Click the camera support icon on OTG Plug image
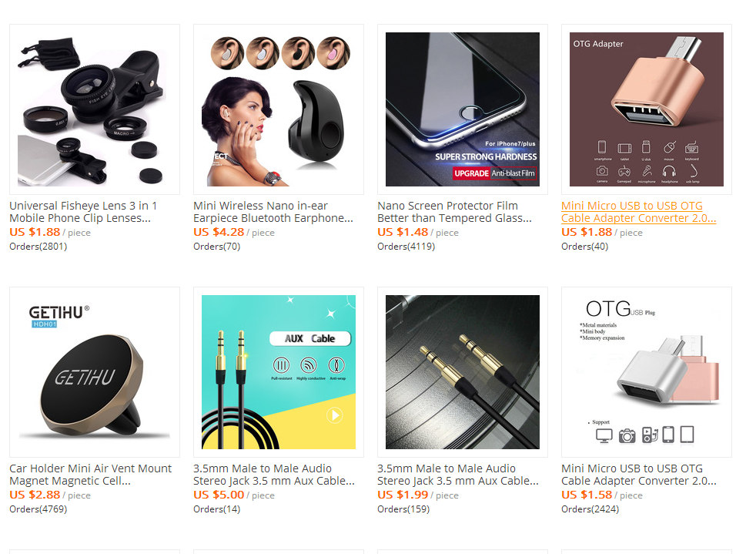 pyautogui.click(x=627, y=435)
